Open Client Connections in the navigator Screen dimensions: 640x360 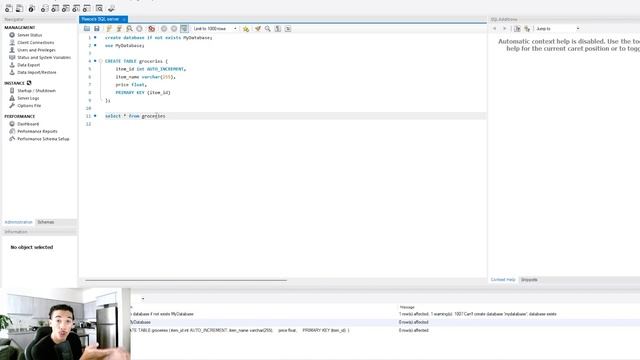pyautogui.click(x=36, y=42)
